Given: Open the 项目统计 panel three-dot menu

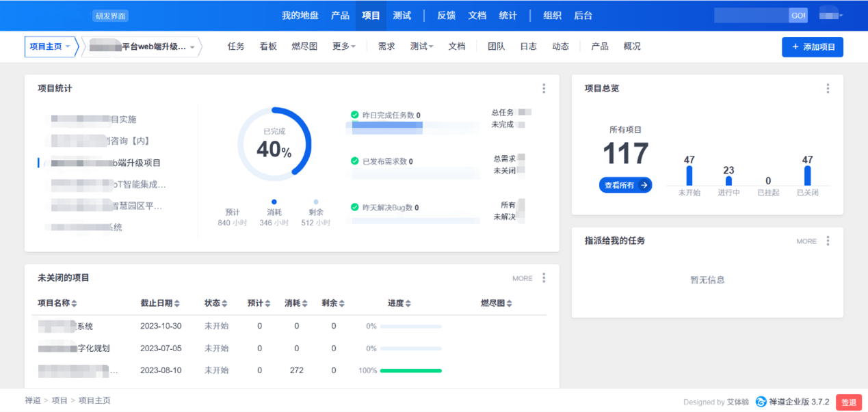Looking at the screenshot, I should point(544,89).
